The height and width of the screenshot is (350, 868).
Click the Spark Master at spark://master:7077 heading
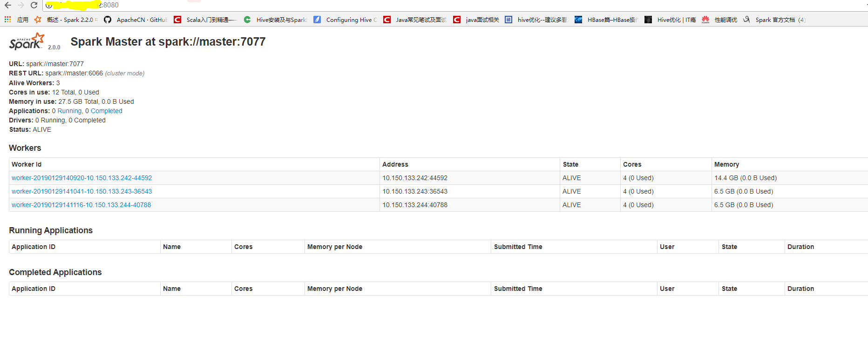coord(168,41)
